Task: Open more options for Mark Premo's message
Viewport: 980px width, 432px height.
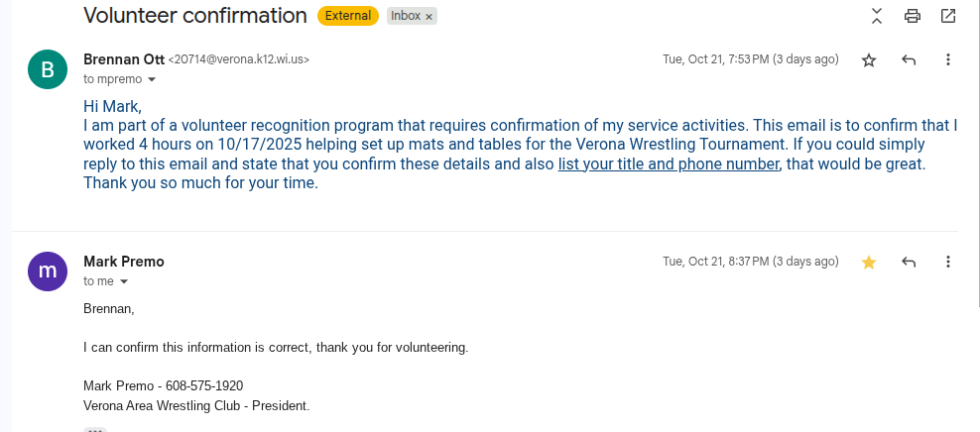Action: (948, 263)
